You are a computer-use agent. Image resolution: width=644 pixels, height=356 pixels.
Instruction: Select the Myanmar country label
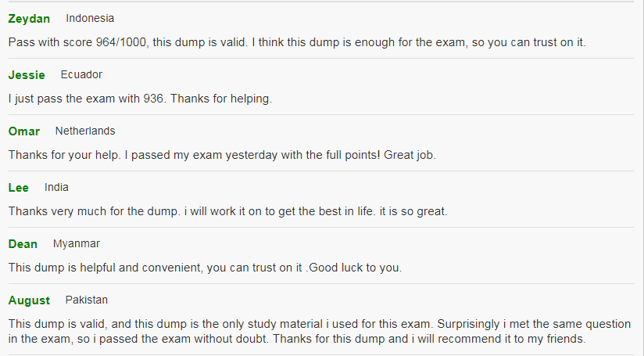77,243
